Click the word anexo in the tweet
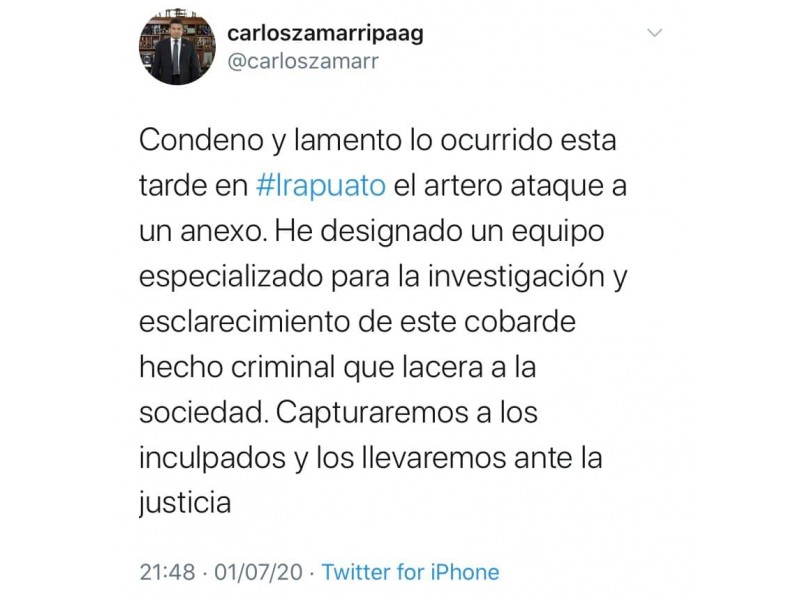 (223, 231)
